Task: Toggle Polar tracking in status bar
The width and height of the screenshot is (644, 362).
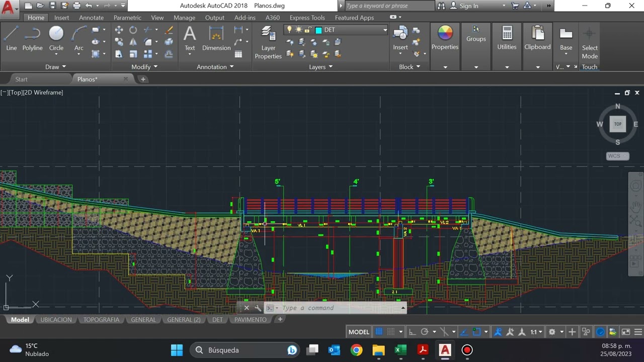Action: [x=424, y=332]
